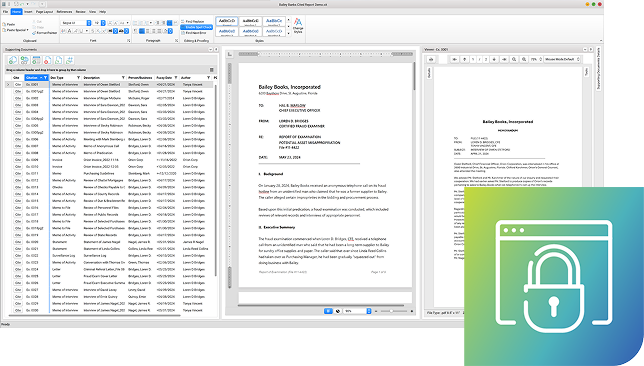Switch to the Insert tab
644x366 pixels.
pyautogui.click(x=28, y=12)
